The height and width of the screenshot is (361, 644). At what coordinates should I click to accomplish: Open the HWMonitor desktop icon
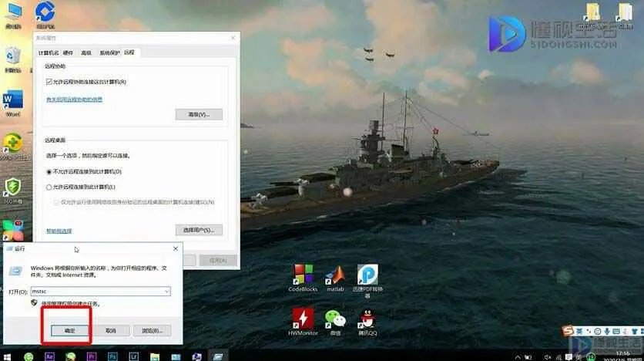[302, 318]
